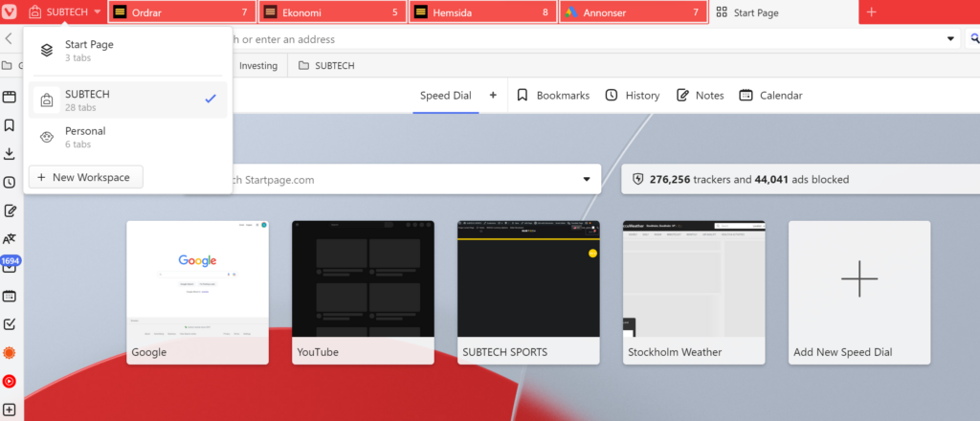Open the Ekonomi tab stack
980x421 pixels.
pyautogui.click(x=332, y=11)
